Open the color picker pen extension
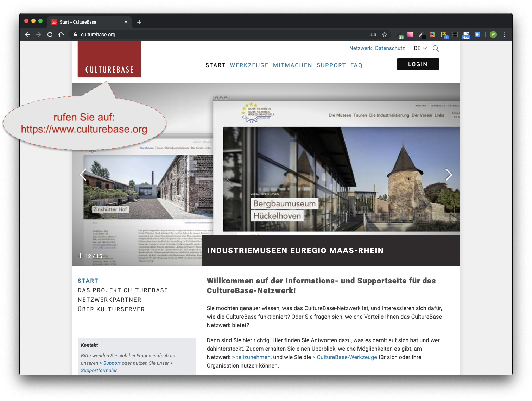Viewport: 532px width, 401px height. [x=422, y=35]
